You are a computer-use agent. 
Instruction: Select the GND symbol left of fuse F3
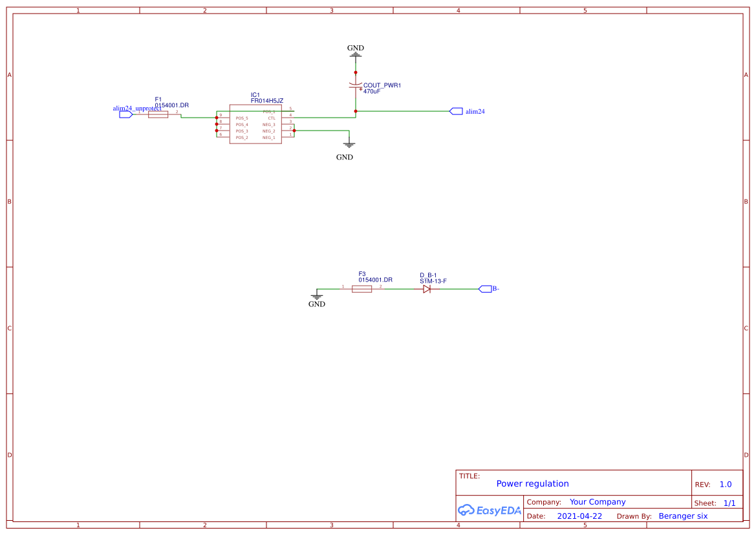pos(317,297)
